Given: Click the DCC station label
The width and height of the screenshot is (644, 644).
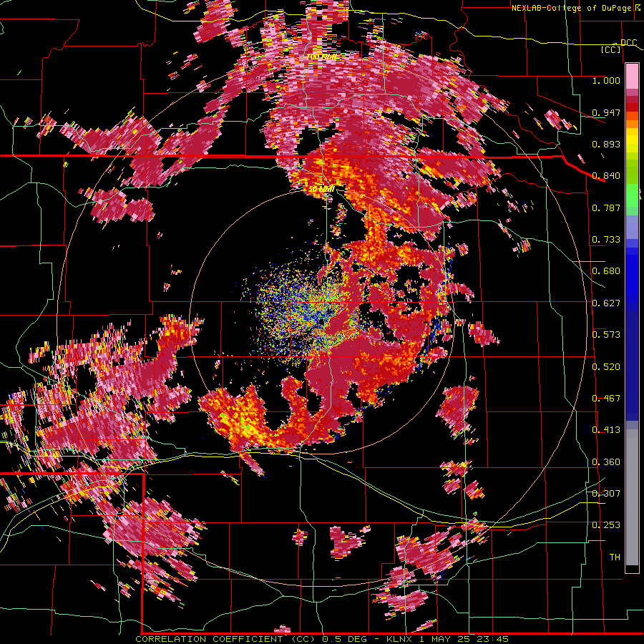Looking at the screenshot, I should click(628, 43).
